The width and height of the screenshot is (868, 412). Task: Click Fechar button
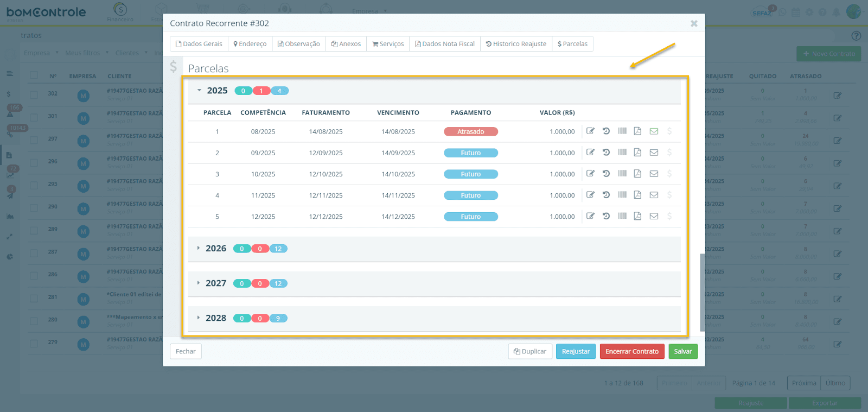(x=186, y=351)
